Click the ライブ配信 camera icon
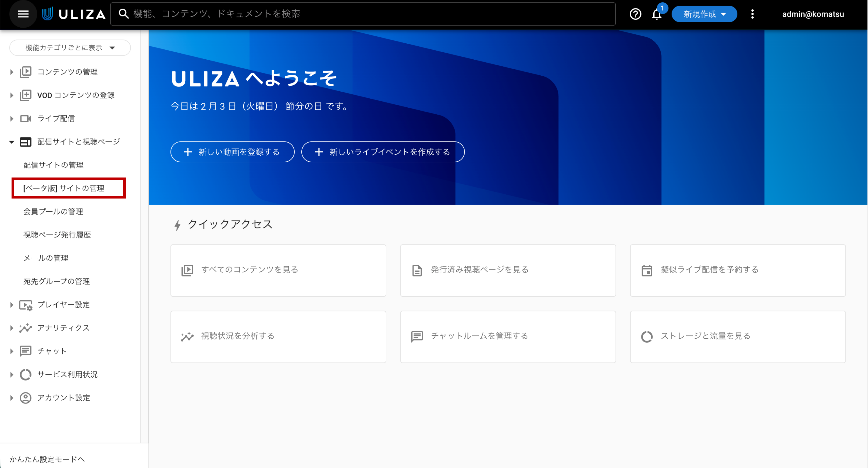Viewport: 868px width, 468px height. (x=26, y=118)
